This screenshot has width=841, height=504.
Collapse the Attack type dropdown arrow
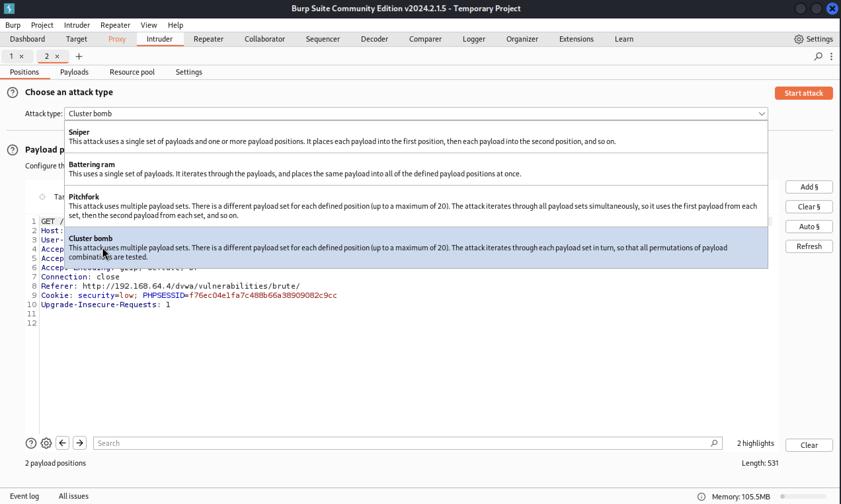tap(761, 114)
